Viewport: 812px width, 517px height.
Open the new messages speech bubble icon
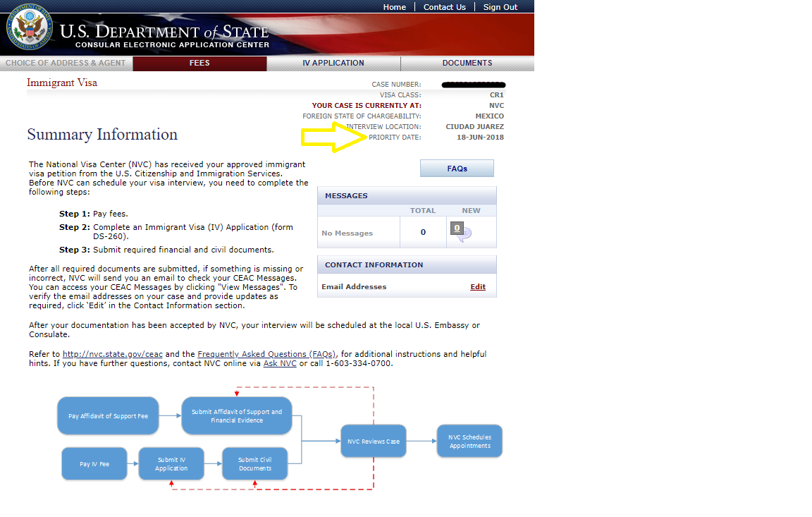coord(460,231)
